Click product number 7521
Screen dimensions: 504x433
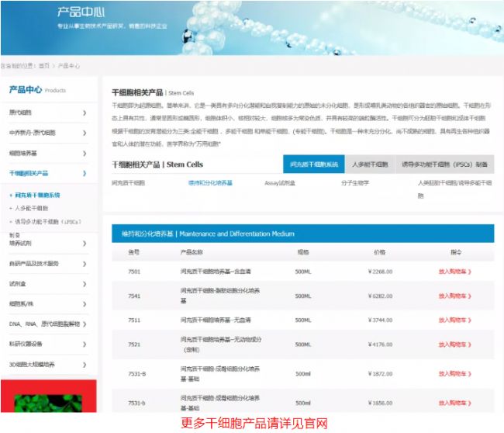(x=134, y=345)
